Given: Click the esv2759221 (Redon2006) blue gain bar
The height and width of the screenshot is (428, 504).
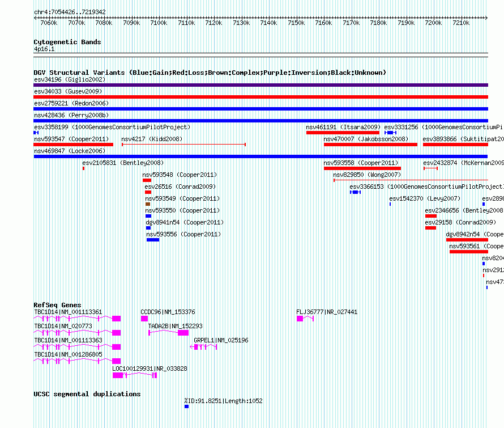Looking at the screenshot, I should 260,109.
